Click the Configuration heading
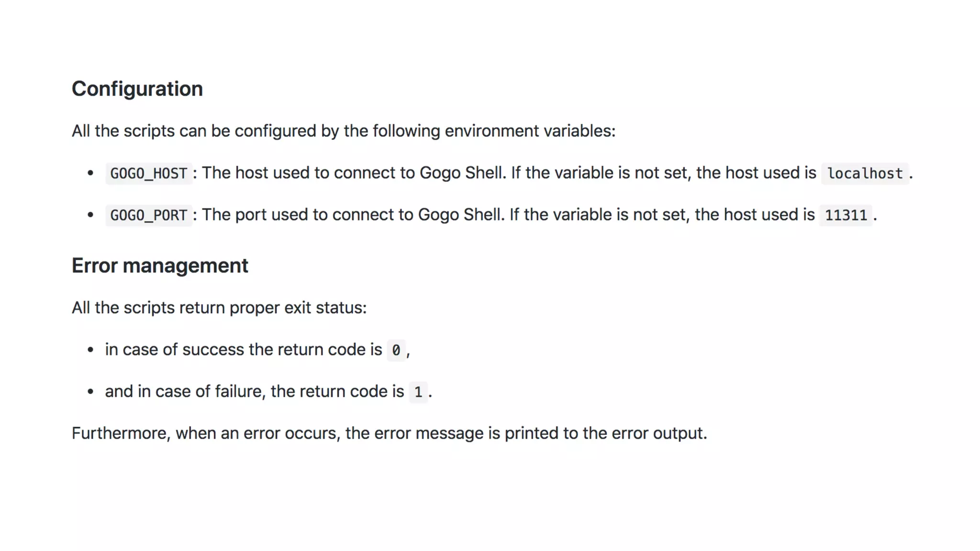The height and width of the screenshot is (551, 980). point(137,89)
